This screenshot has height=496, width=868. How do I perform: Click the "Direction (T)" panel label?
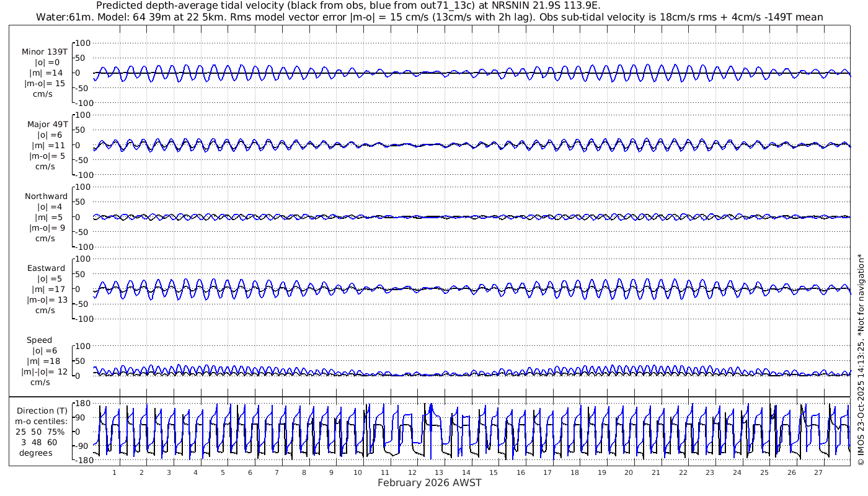tap(43, 411)
